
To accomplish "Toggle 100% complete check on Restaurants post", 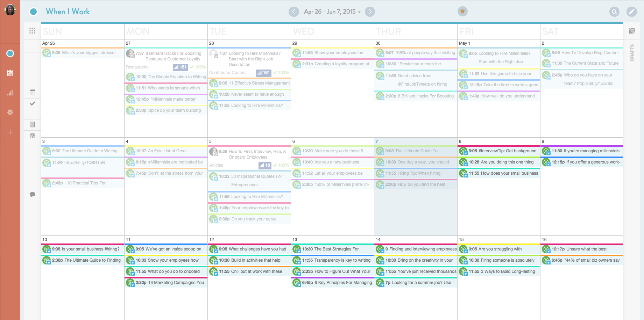I will point(198,67).
